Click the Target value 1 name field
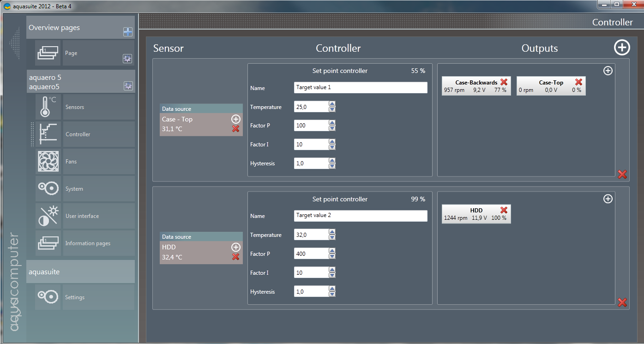644x344 pixels. click(x=360, y=88)
